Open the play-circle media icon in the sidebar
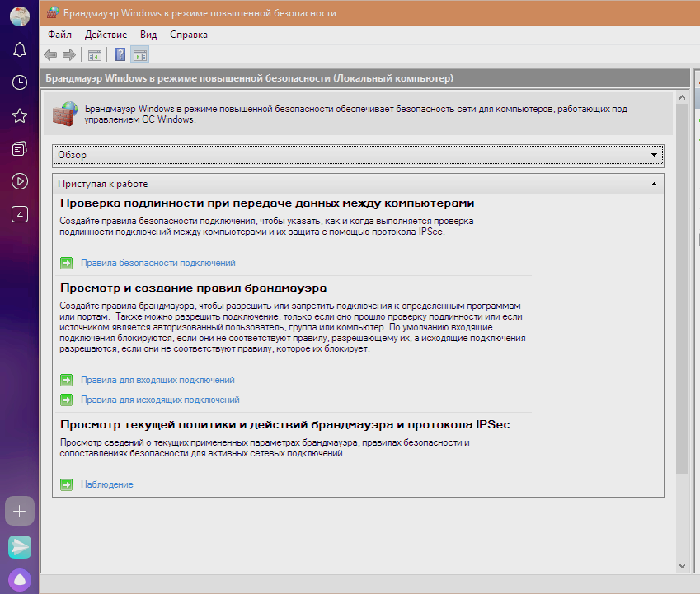Viewport: 700px width, 594px height. pos(20,181)
